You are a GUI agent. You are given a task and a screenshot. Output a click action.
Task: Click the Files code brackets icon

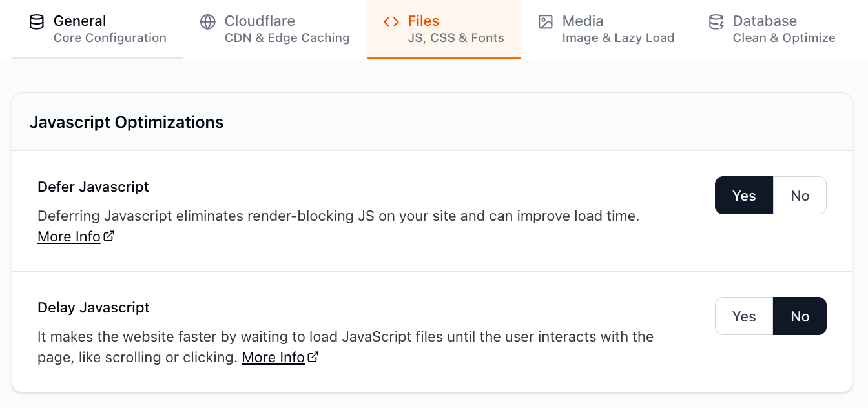391,22
